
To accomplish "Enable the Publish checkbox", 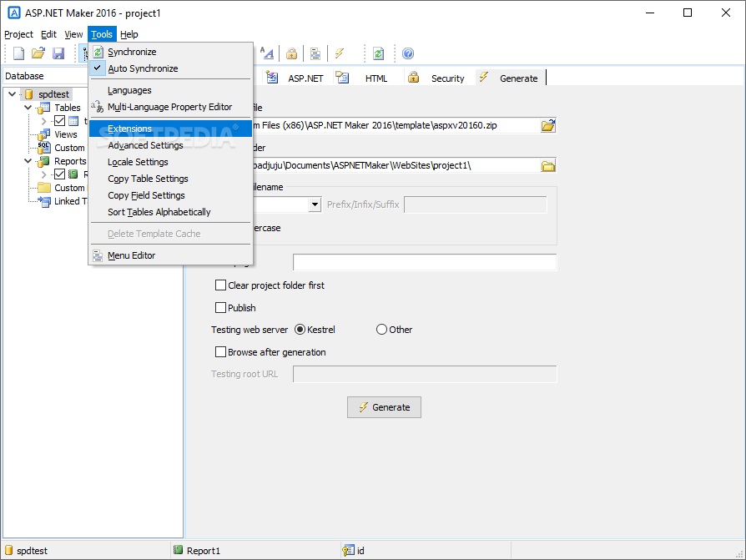I will pyautogui.click(x=220, y=307).
